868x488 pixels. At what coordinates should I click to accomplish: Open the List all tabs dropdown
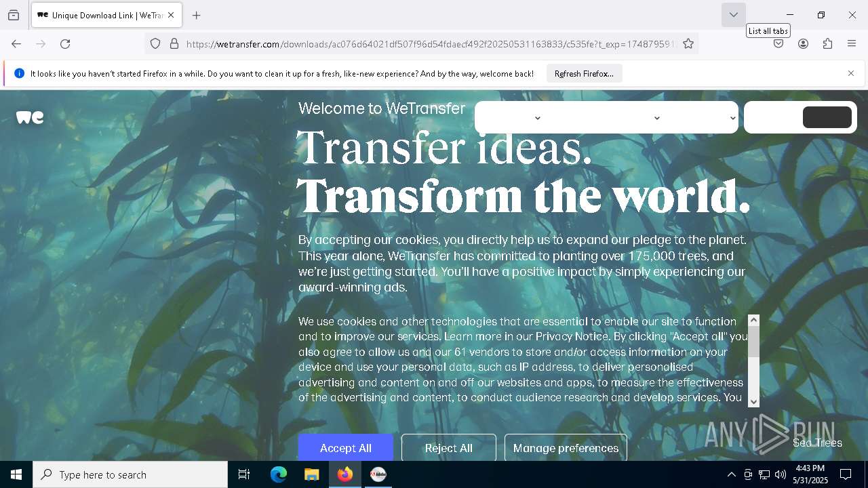(733, 15)
